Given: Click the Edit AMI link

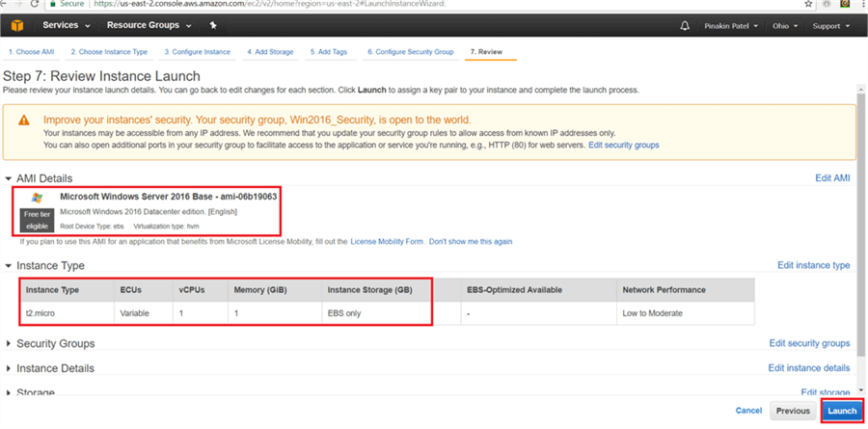Looking at the screenshot, I should pyautogui.click(x=832, y=178).
